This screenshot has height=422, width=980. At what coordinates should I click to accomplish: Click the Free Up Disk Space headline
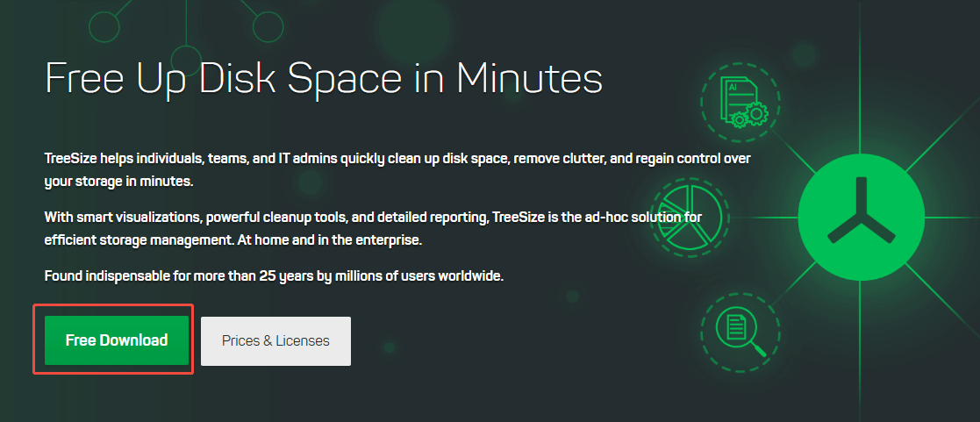[x=324, y=78]
